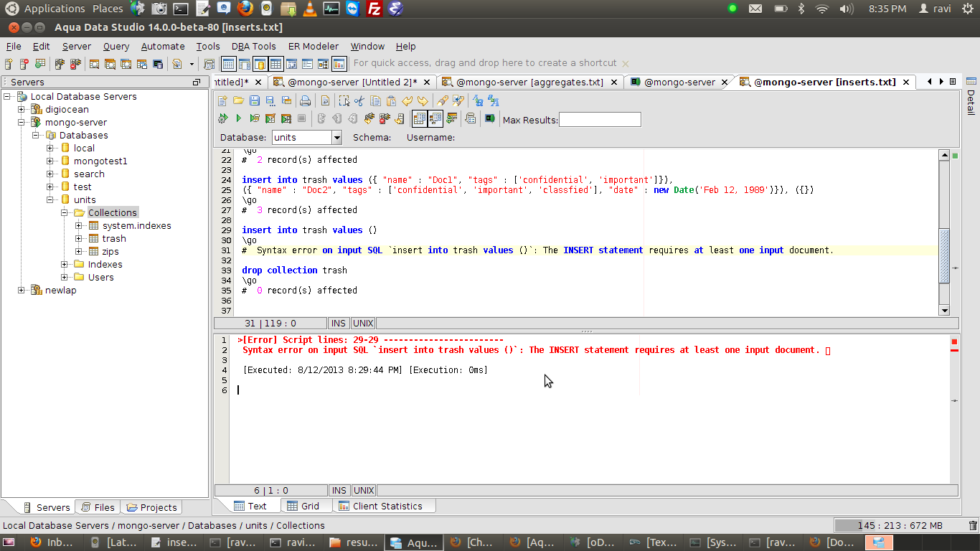Click the Undo yellow arrow icon
Viewport: 980px width, 551px height.
pyautogui.click(x=407, y=100)
